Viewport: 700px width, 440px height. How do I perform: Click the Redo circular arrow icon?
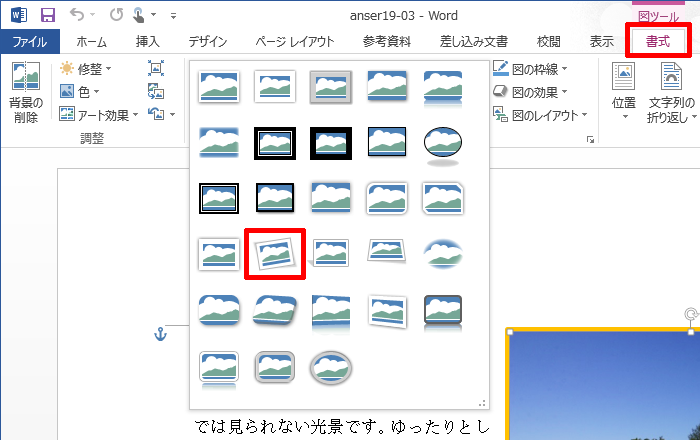click(117, 15)
